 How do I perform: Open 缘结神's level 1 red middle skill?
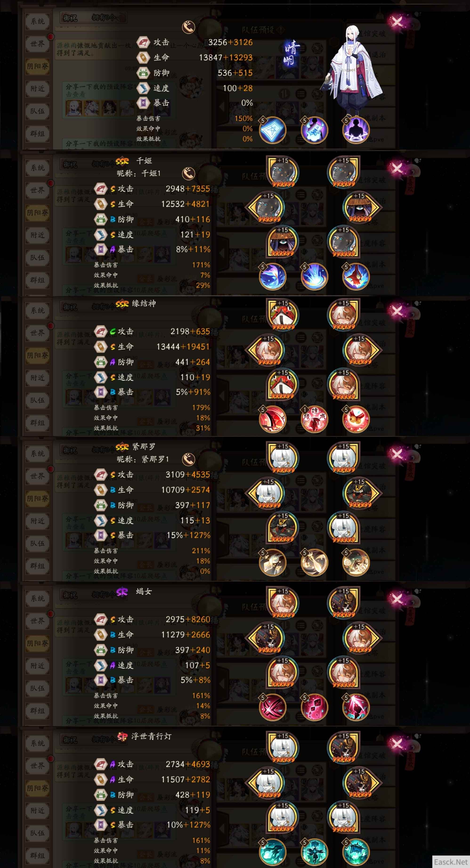(x=314, y=419)
